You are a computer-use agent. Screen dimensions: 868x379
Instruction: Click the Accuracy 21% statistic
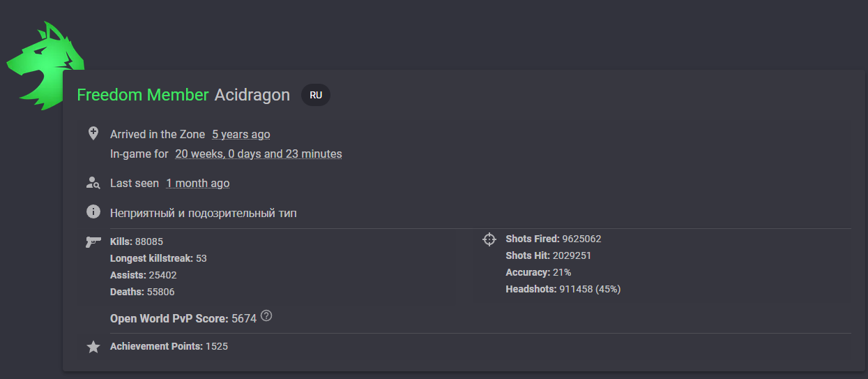(x=538, y=272)
